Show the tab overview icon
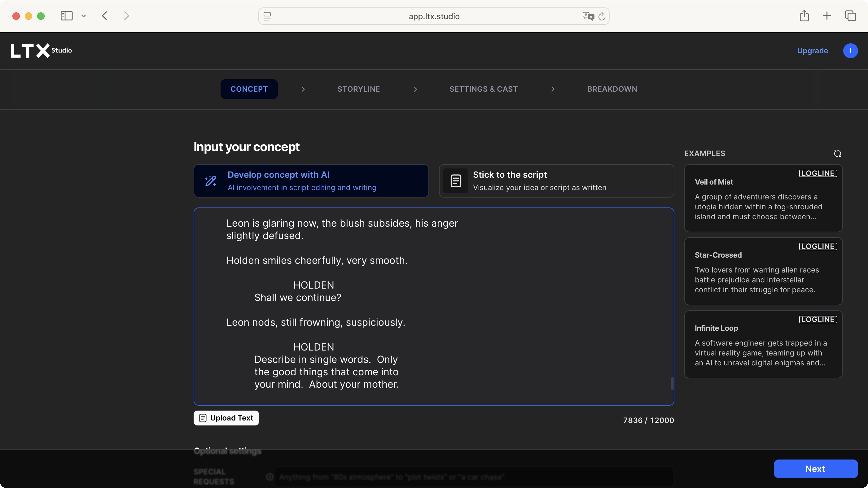This screenshot has height=488, width=868. (850, 16)
